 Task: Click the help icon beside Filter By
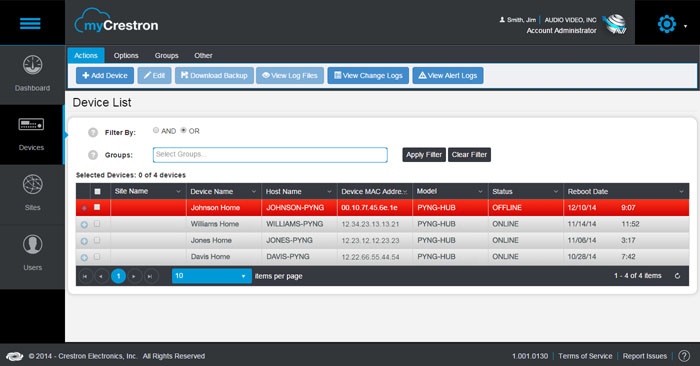tap(93, 132)
